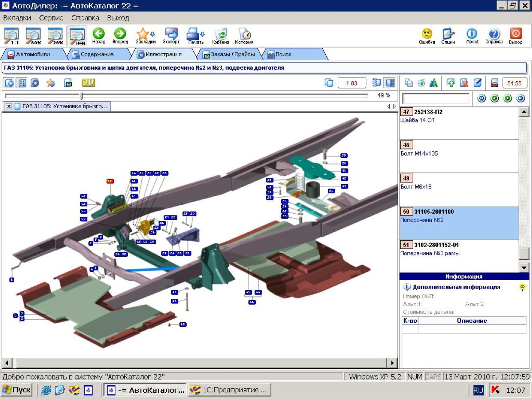Close the ГАЗ 31105 illustration document tab

click(9, 106)
